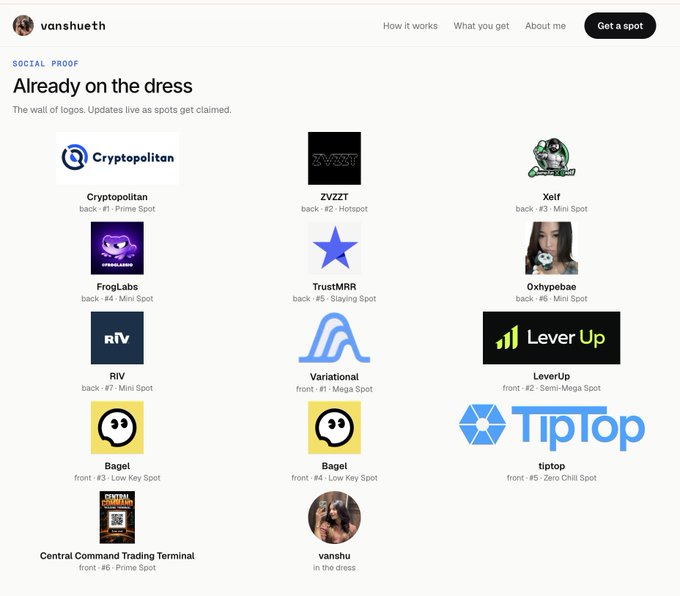The width and height of the screenshot is (680, 596).
Task: Open the Lever Up logo
Action: coord(552,338)
